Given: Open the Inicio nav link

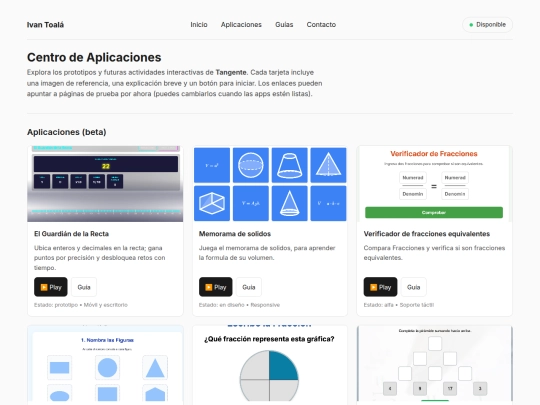Looking at the screenshot, I should (199, 24).
